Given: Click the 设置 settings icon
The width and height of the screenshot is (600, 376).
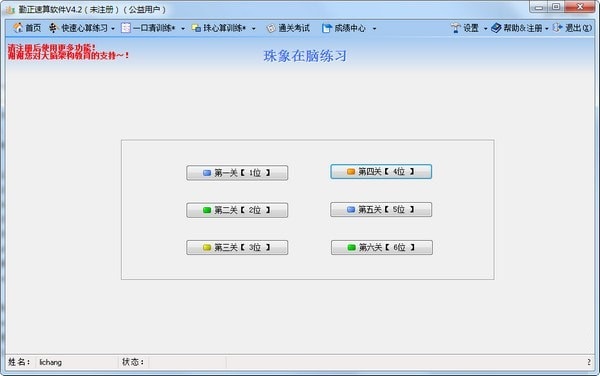Looking at the screenshot, I should pyautogui.click(x=455, y=28).
